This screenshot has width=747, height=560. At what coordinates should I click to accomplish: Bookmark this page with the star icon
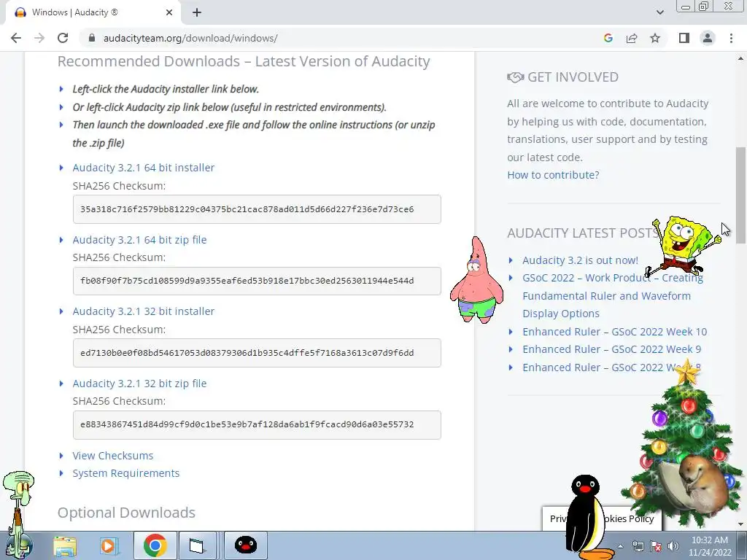click(x=655, y=38)
